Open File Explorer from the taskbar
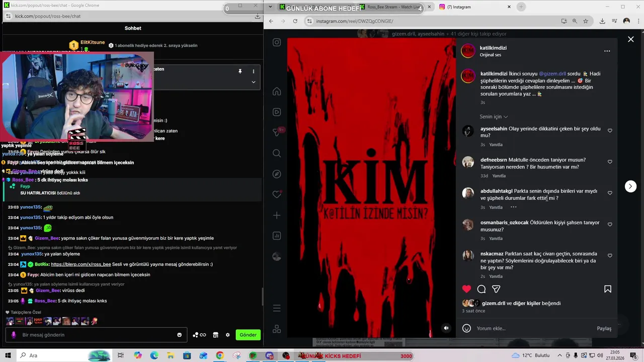644x362 pixels. pyautogui.click(x=171, y=355)
